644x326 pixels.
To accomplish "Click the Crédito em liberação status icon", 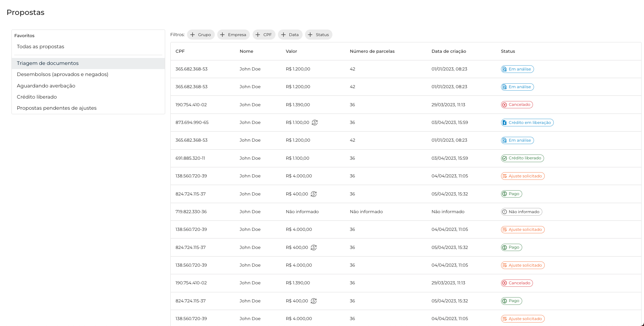I will (x=505, y=123).
